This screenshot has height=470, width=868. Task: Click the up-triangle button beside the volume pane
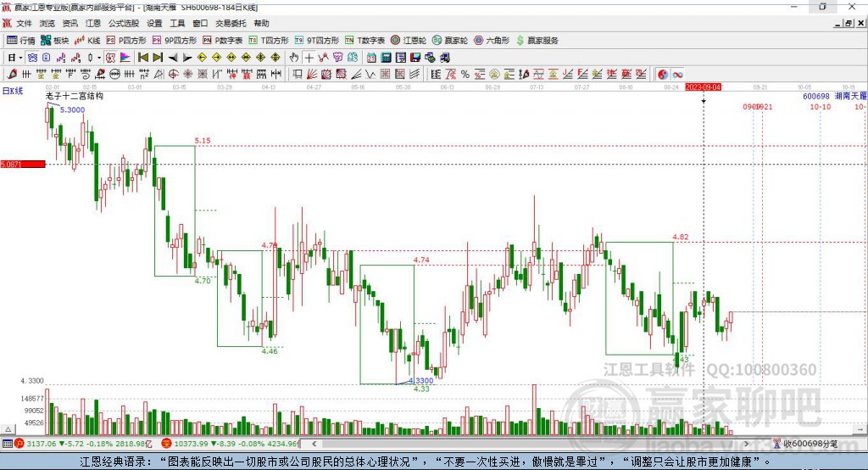coord(8,429)
